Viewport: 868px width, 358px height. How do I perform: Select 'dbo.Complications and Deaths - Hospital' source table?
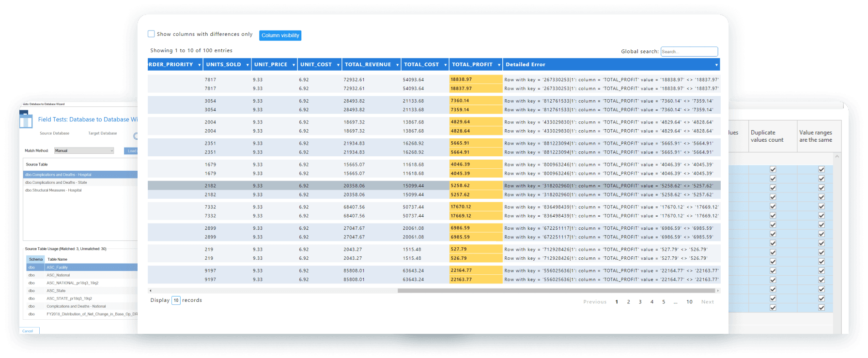tap(80, 175)
